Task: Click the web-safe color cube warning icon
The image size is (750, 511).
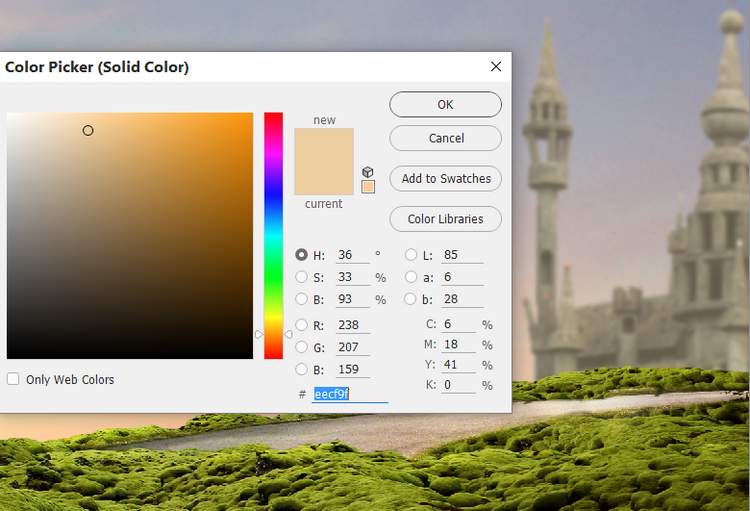Action: click(368, 172)
